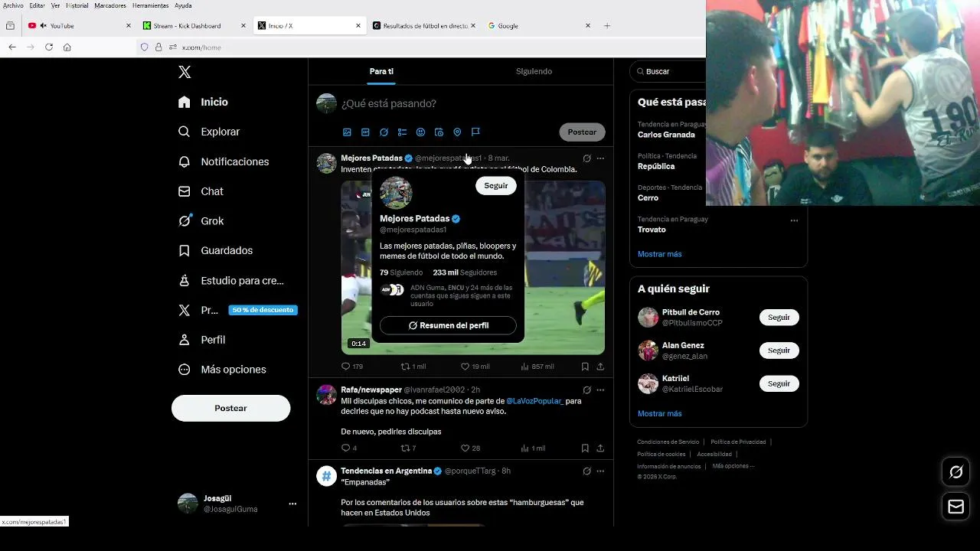Viewport: 980px width, 551px height.
Task: Click Mostrar más under trends
Action: pyautogui.click(x=659, y=254)
